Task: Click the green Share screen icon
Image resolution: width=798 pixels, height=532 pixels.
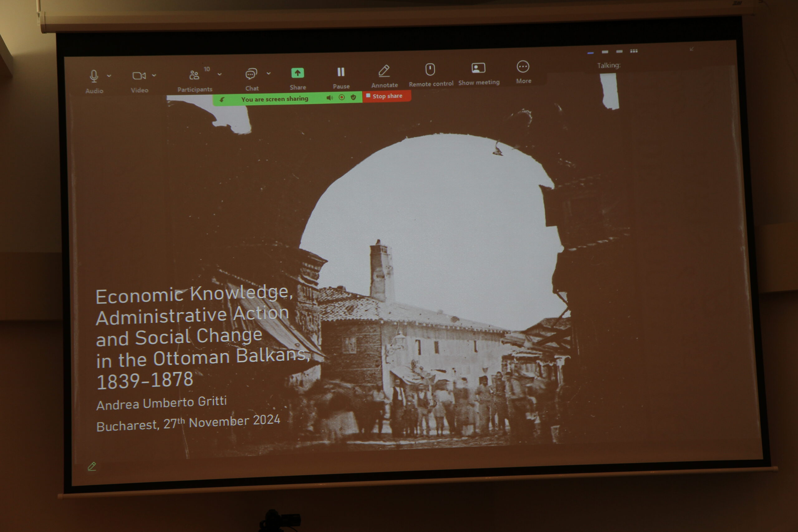Action: click(x=298, y=73)
